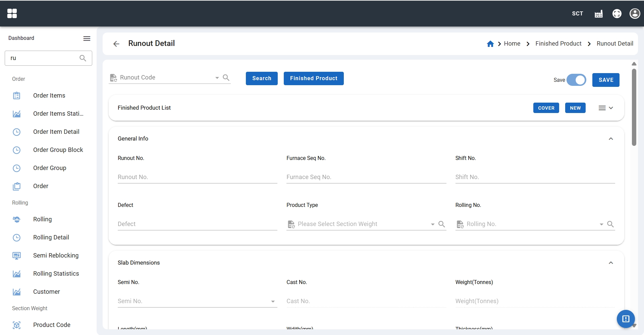
Task: Open the Semi No. dropdown
Action: click(x=273, y=301)
